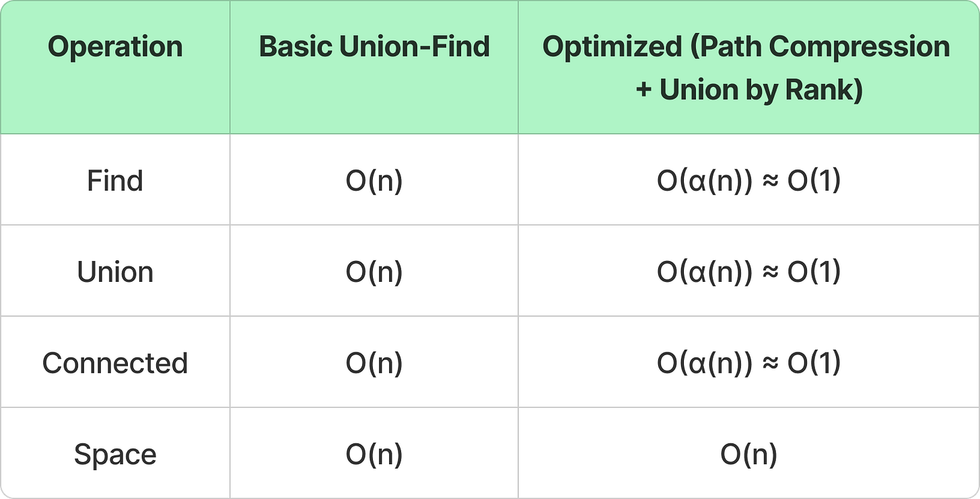Click the Optimized complexity cell for Connected
This screenshot has height=499, width=980.
pyautogui.click(x=748, y=363)
